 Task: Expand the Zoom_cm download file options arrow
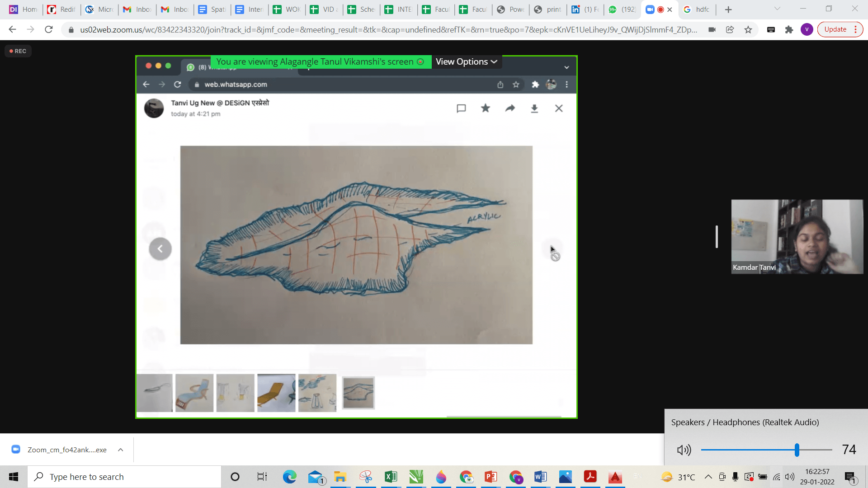pyautogui.click(x=120, y=450)
